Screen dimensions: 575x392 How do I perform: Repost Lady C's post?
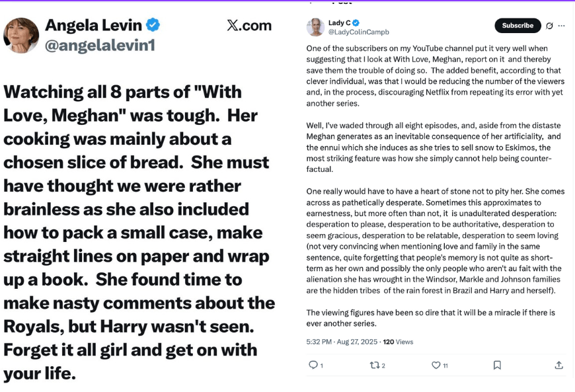tap(374, 365)
